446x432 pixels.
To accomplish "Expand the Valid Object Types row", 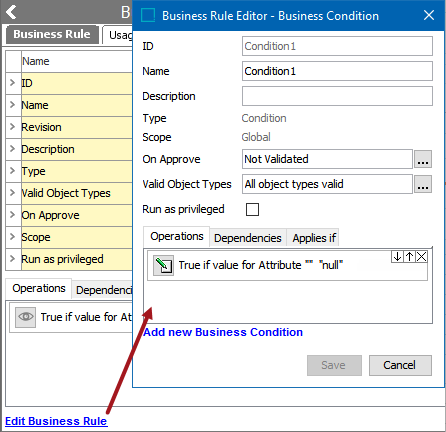I will click(13, 193).
